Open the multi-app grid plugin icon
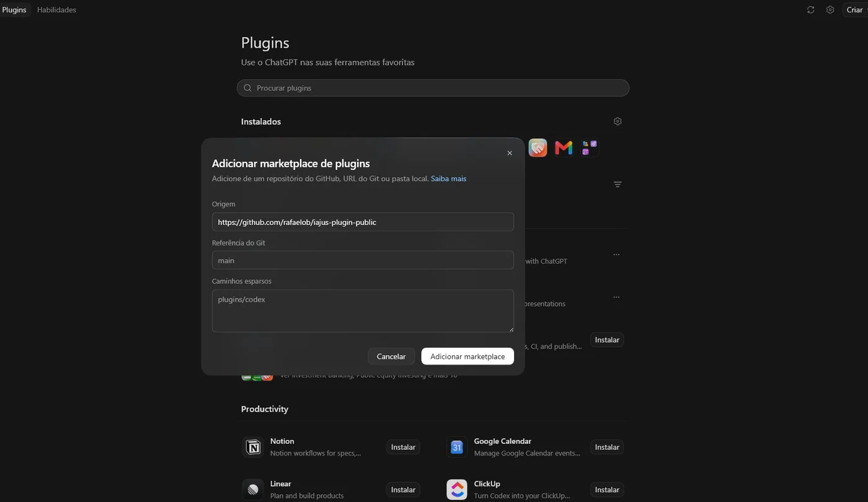Viewport: 868px width, 502px height. tap(590, 148)
